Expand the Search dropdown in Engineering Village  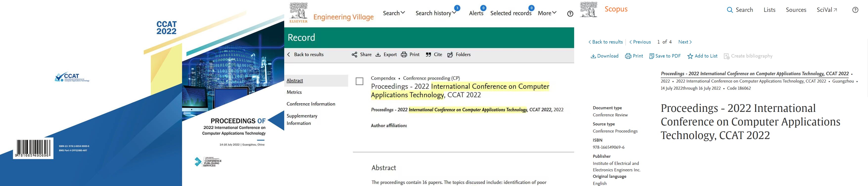click(394, 13)
